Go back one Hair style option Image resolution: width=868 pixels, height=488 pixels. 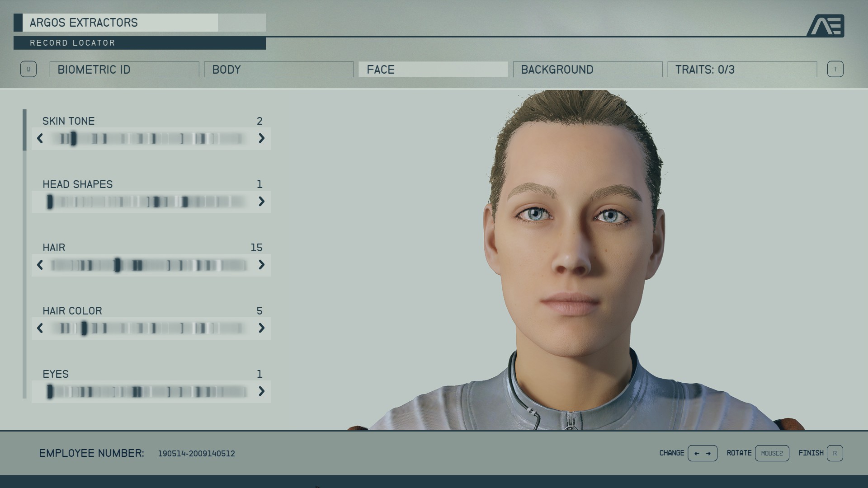tap(40, 265)
